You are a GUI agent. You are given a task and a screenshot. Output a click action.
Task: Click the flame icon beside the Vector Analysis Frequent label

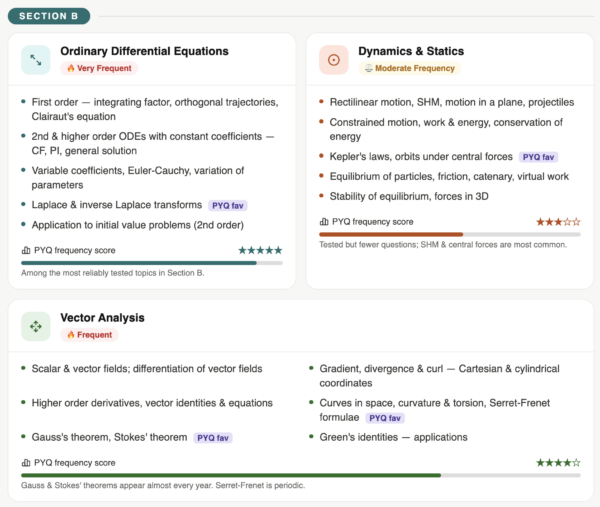click(71, 335)
